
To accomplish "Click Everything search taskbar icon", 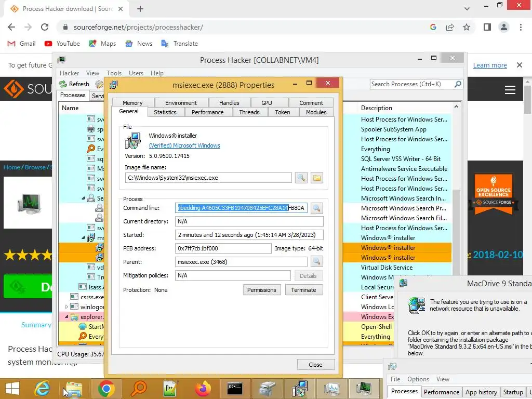I will pos(139,389).
